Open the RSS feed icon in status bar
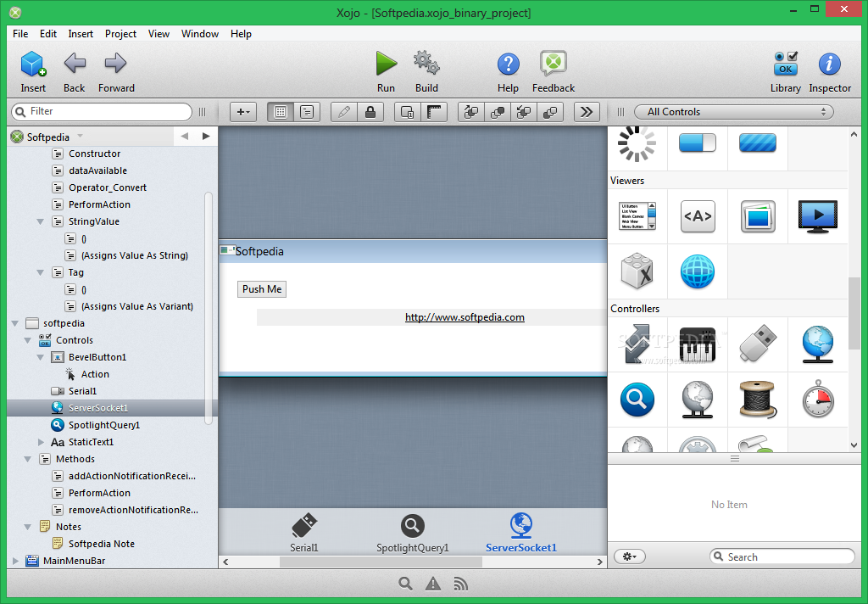This screenshot has height=604, width=868. [x=460, y=584]
